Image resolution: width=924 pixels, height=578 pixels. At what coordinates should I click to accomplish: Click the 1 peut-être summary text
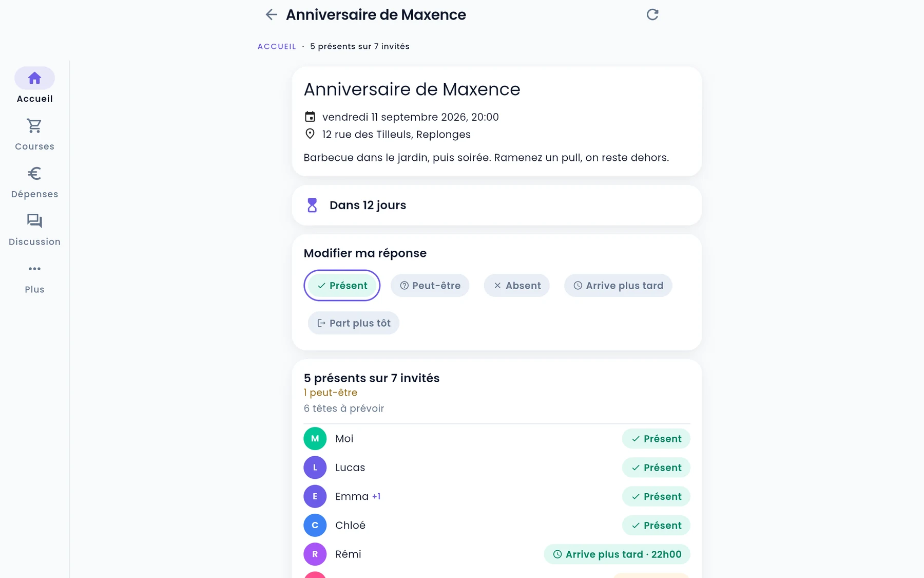pyautogui.click(x=331, y=393)
